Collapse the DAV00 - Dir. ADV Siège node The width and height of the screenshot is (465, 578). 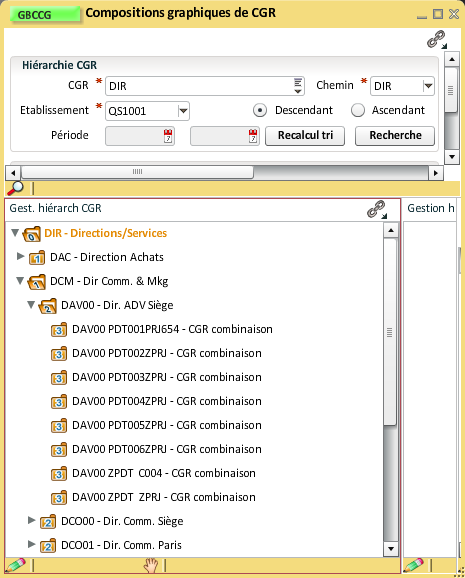point(31,304)
